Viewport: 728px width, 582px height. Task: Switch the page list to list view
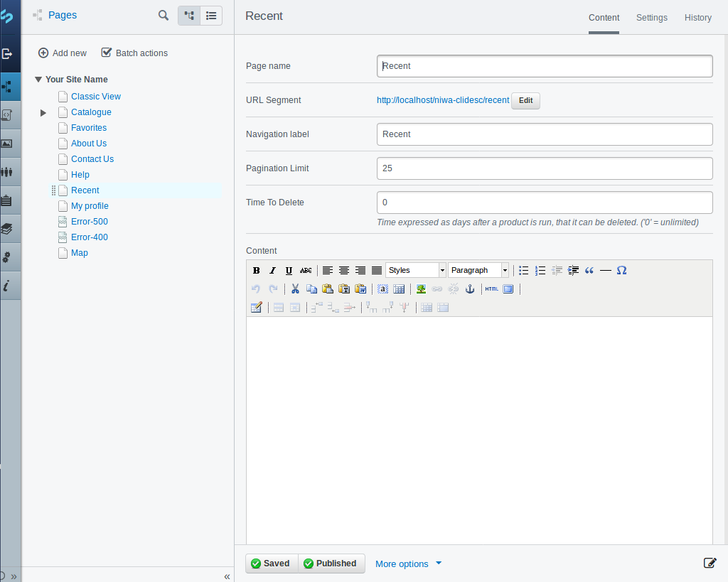coord(211,16)
